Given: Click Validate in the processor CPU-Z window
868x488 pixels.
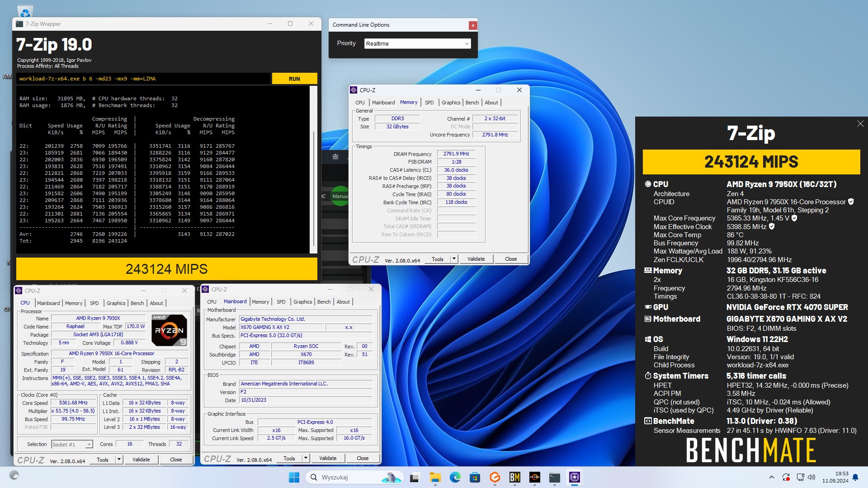Looking at the screenshot, I should (141, 460).
